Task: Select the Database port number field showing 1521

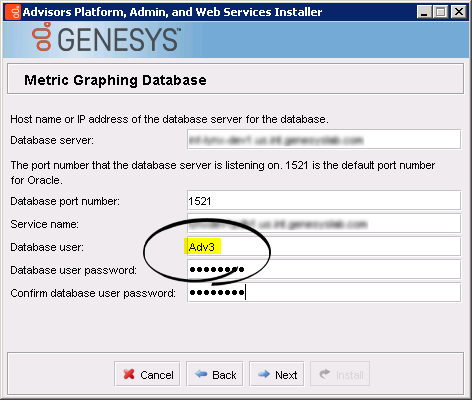Action: (x=324, y=200)
